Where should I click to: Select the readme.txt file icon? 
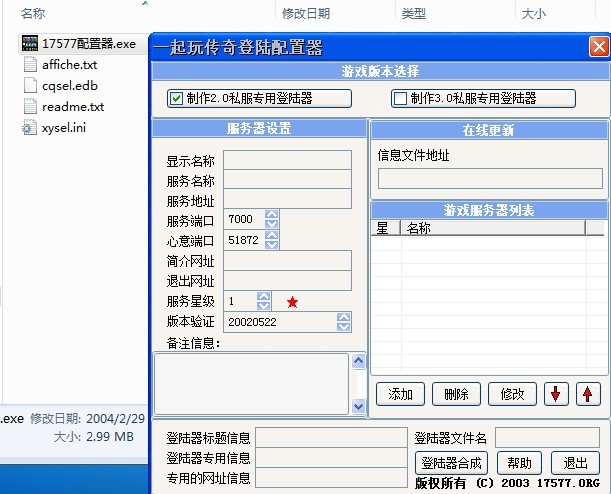29,107
